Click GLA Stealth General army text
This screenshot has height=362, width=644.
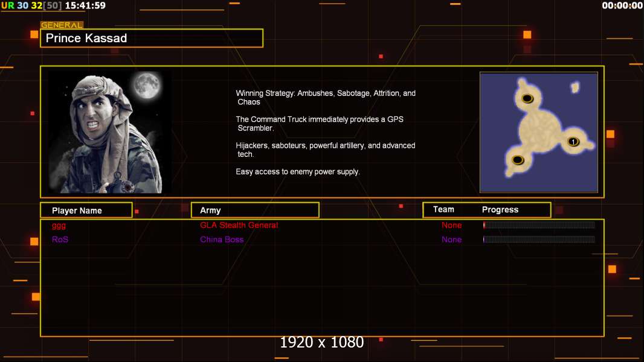tap(239, 225)
